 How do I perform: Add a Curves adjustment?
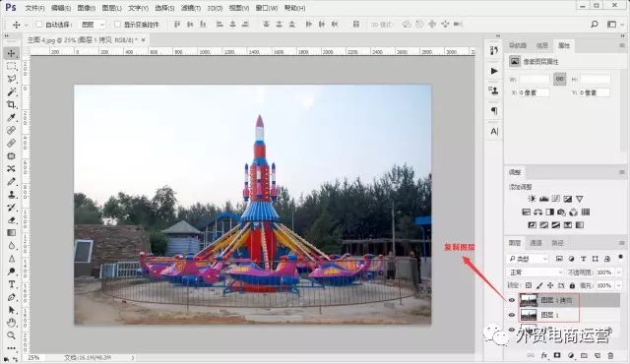555,199
